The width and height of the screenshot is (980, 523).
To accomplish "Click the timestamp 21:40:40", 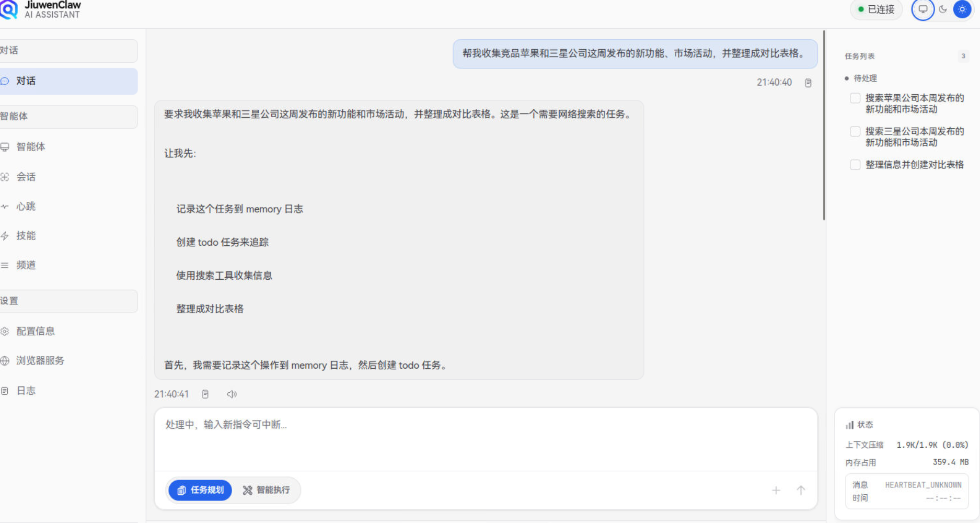I will click(x=774, y=83).
